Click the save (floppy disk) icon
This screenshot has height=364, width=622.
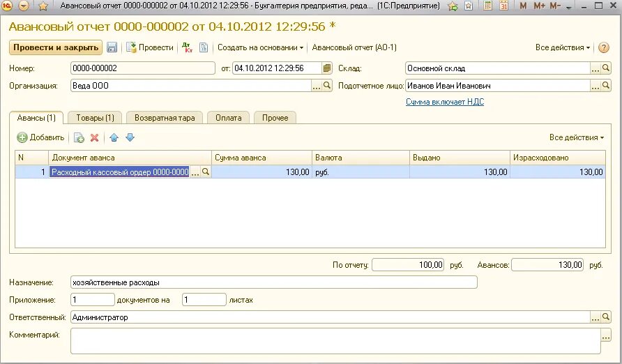pyautogui.click(x=112, y=47)
